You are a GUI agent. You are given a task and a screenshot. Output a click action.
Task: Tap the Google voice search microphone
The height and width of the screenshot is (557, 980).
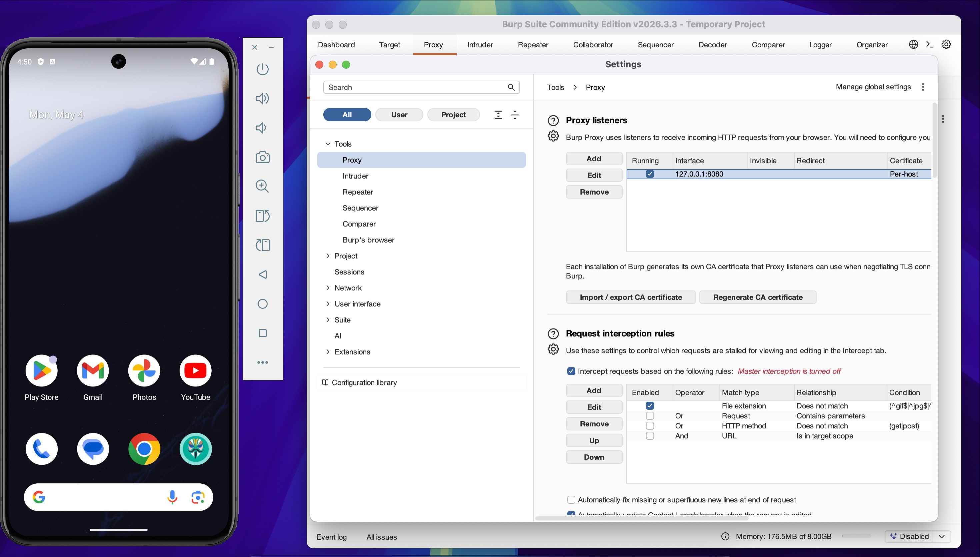coord(173,497)
